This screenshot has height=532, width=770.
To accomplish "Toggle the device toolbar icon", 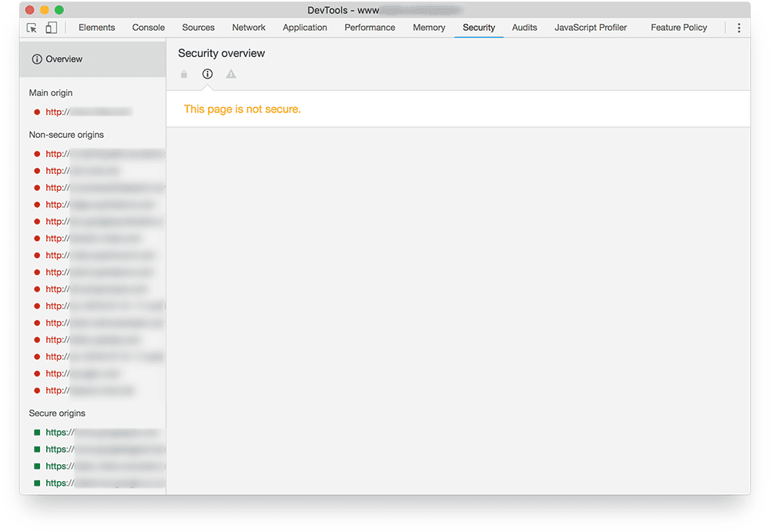I will tap(51, 27).
